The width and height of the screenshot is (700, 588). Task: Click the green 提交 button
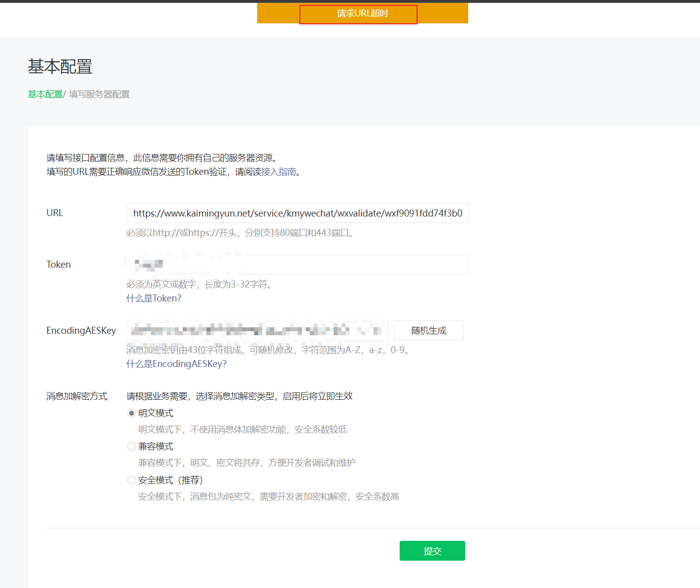pyautogui.click(x=432, y=551)
